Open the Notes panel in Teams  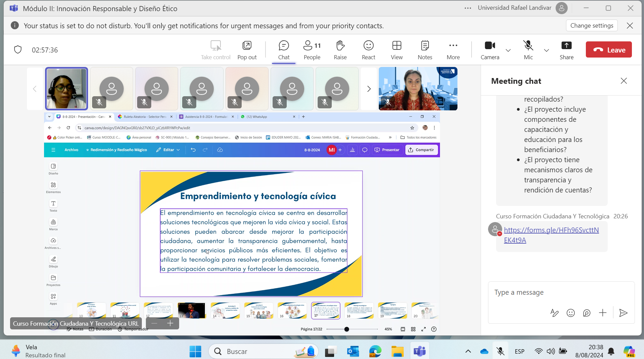425,50
